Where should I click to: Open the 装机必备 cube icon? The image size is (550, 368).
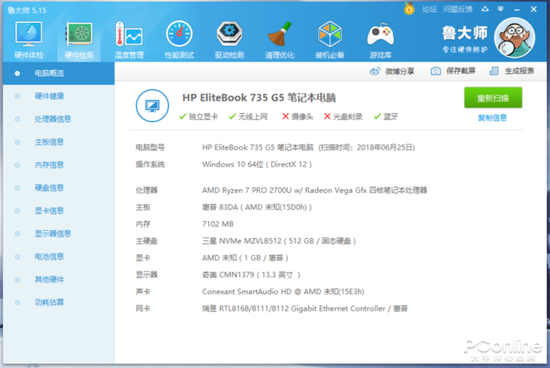pos(330,40)
